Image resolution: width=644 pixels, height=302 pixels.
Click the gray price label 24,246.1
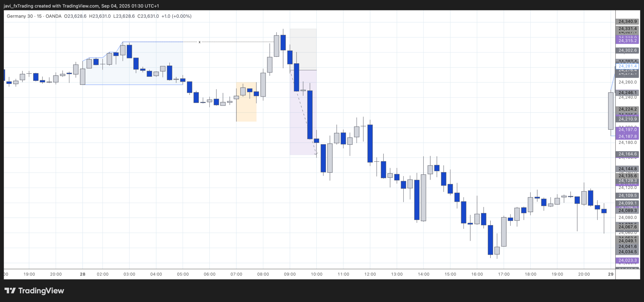[x=627, y=93]
